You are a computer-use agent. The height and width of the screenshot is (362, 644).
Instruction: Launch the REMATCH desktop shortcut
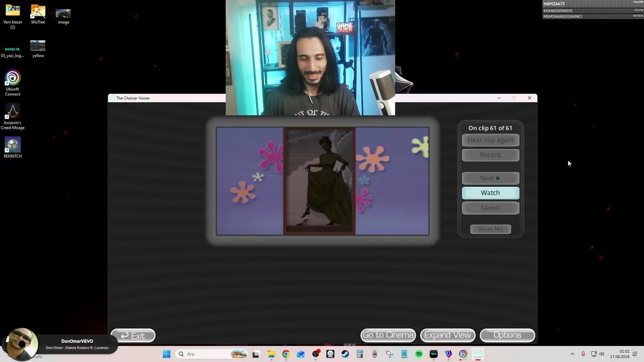tap(13, 148)
